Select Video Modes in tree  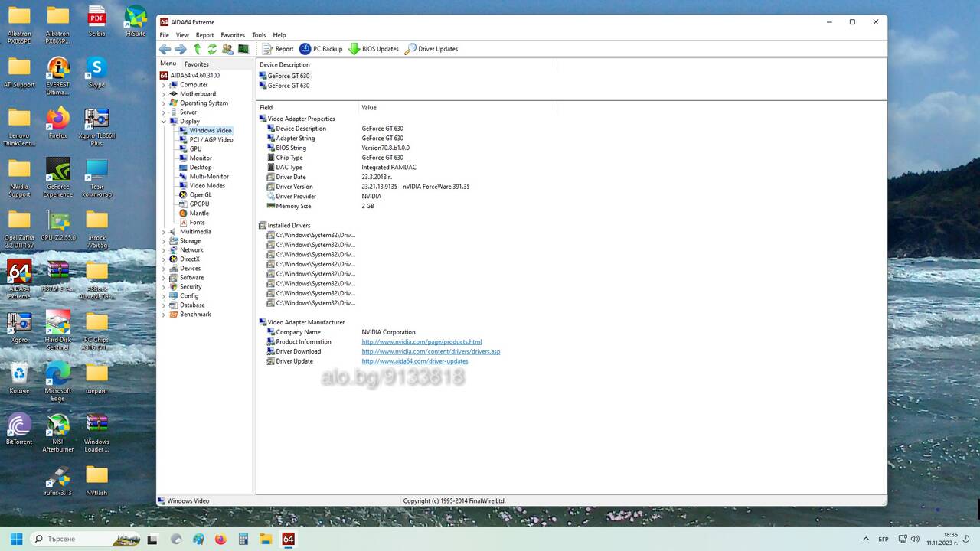207,186
